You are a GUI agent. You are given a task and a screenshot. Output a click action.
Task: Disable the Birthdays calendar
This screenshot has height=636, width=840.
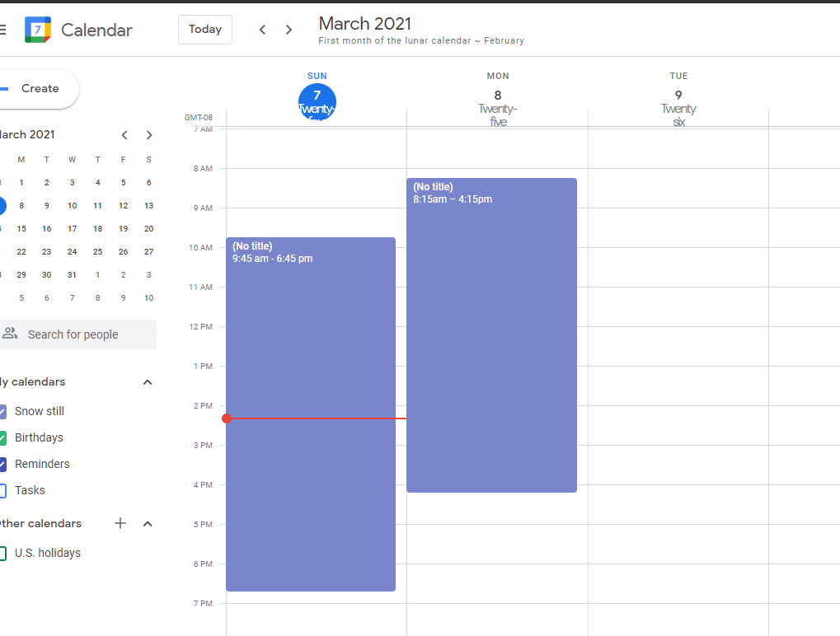tap(2, 437)
